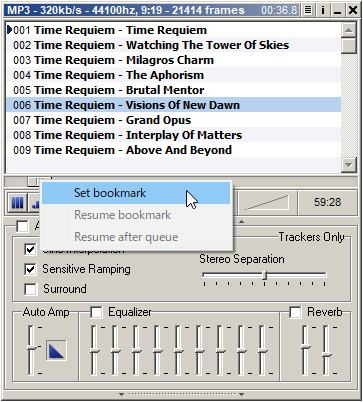The width and height of the screenshot is (363, 402).
Task: Enable the Surround checkbox
Action: 30,289
